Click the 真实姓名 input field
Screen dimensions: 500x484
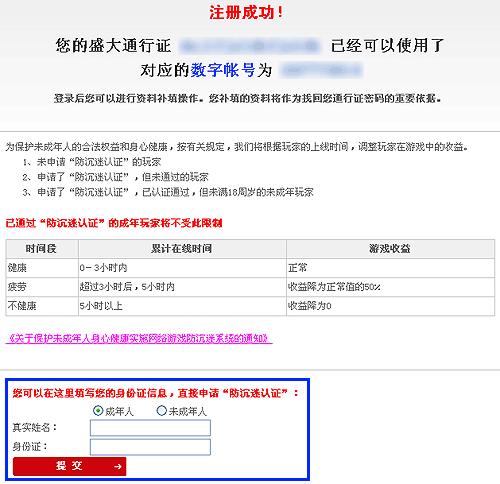point(150,428)
